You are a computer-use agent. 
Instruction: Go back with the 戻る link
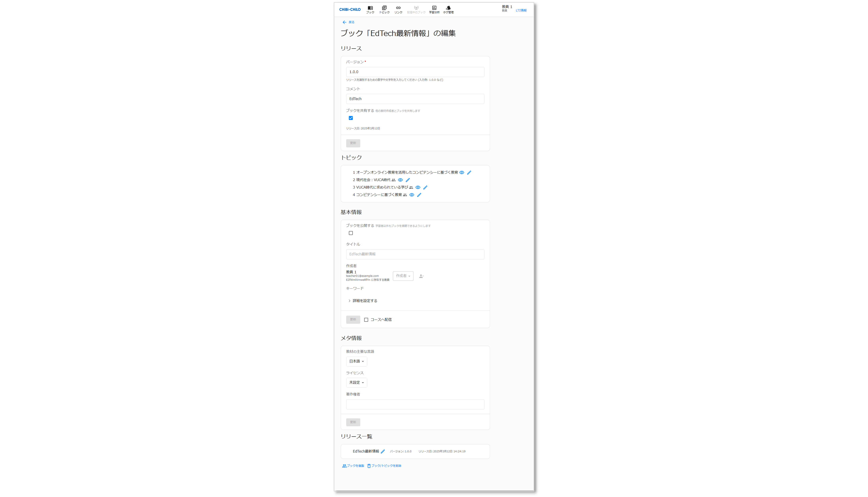pyautogui.click(x=348, y=22)
